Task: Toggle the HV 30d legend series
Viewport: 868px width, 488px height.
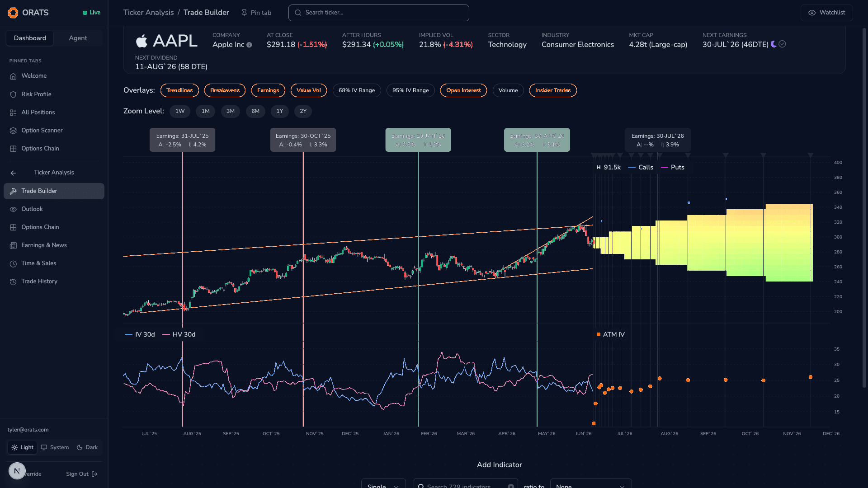Action: tap(179, 334)
